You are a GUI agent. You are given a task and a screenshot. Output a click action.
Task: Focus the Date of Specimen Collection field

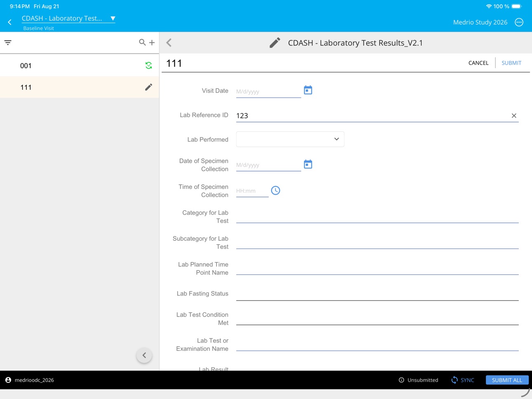click(268, 165)
